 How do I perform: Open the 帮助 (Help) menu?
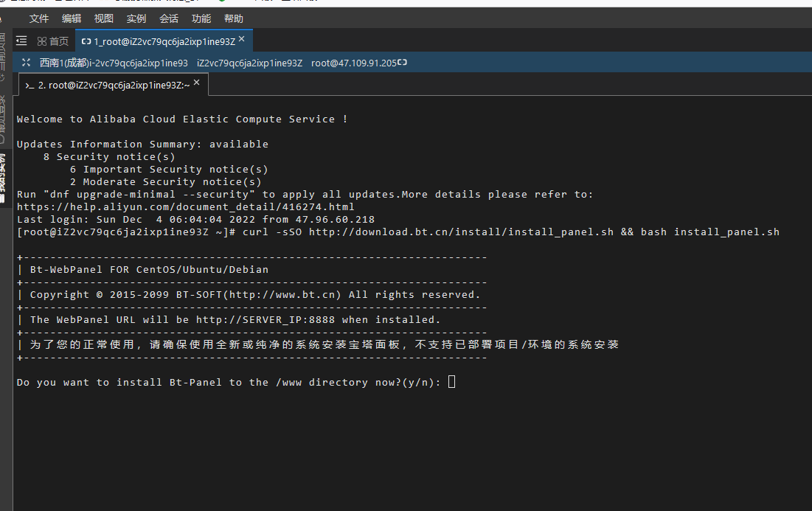click(234, 18)
